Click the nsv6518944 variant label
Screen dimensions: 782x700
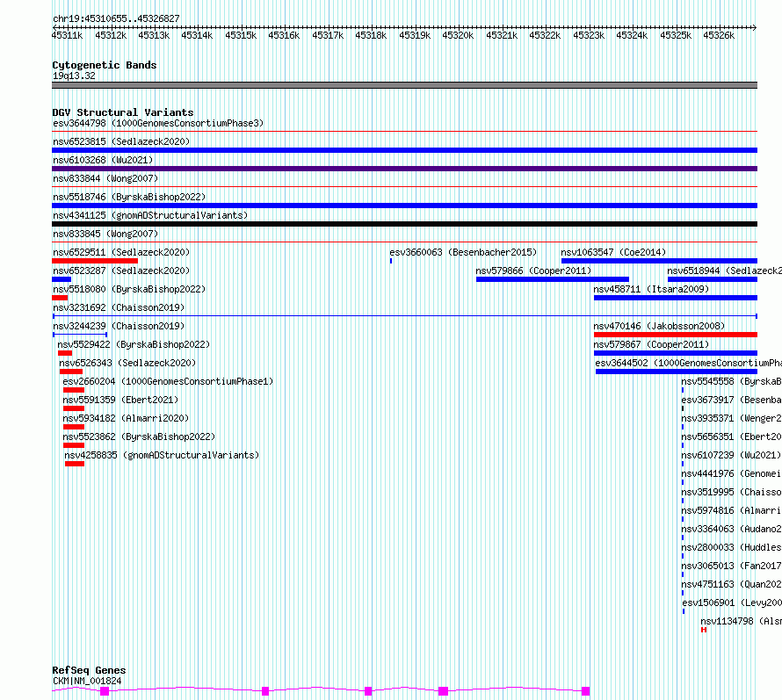(x=725, y=271)
